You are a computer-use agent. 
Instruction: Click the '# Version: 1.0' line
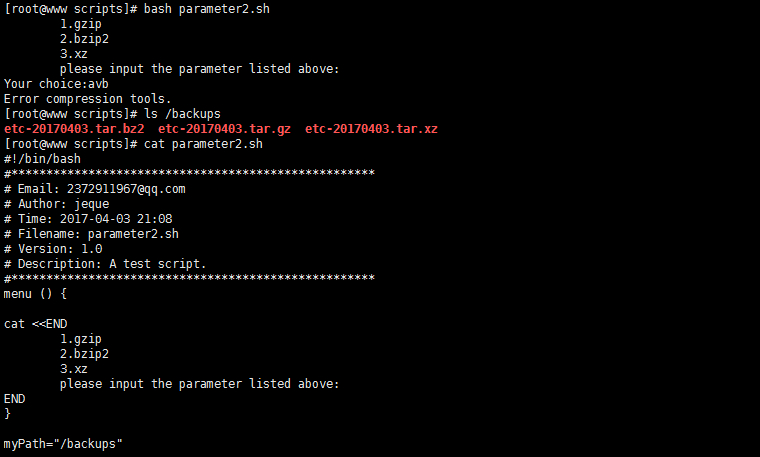click(53, 249)
